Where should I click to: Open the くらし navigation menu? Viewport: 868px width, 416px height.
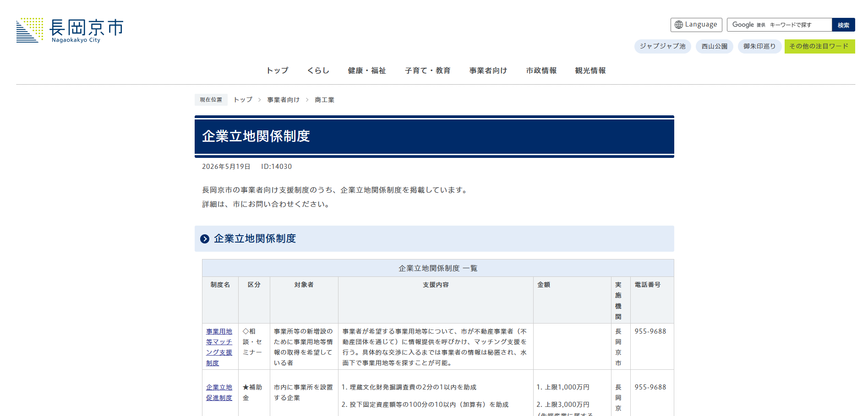click(x=318, y=70)
